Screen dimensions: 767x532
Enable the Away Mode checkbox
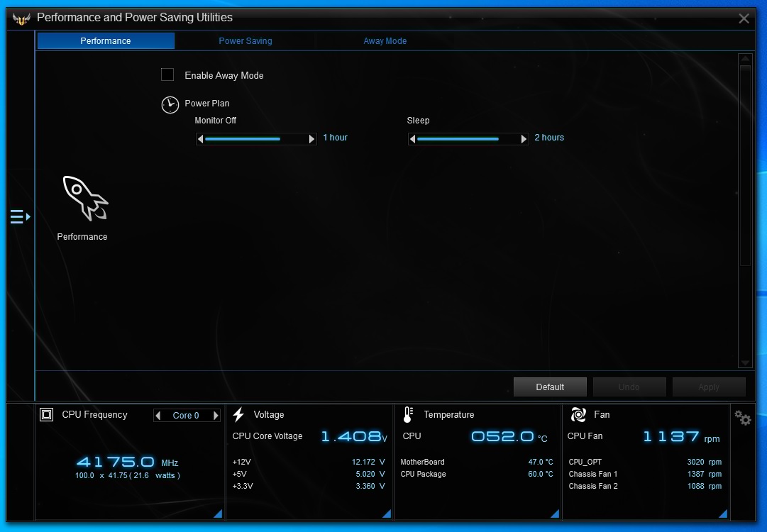pos(167,74)
